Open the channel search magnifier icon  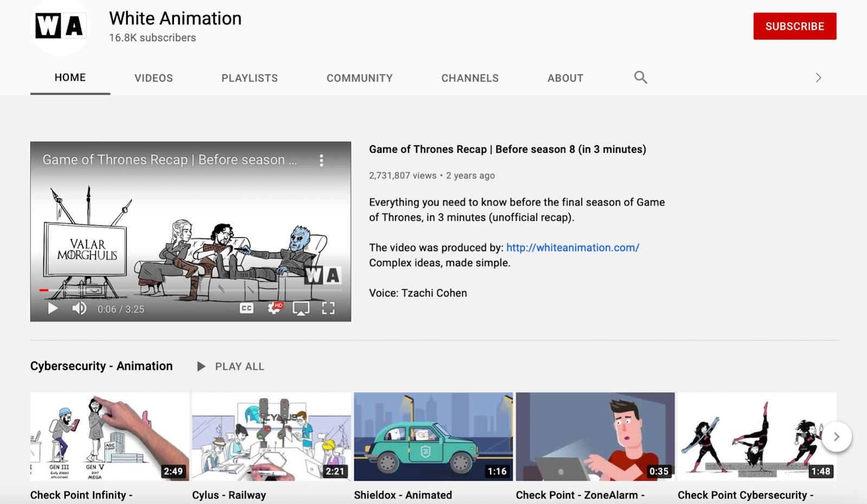coord(640,77)
